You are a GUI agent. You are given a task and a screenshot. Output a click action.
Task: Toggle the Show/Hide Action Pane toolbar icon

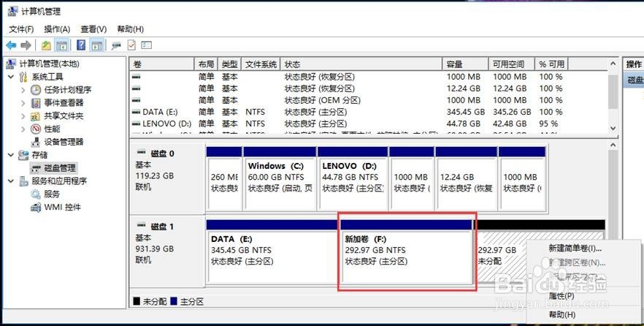pyautogui.click(x=97, y=45)
